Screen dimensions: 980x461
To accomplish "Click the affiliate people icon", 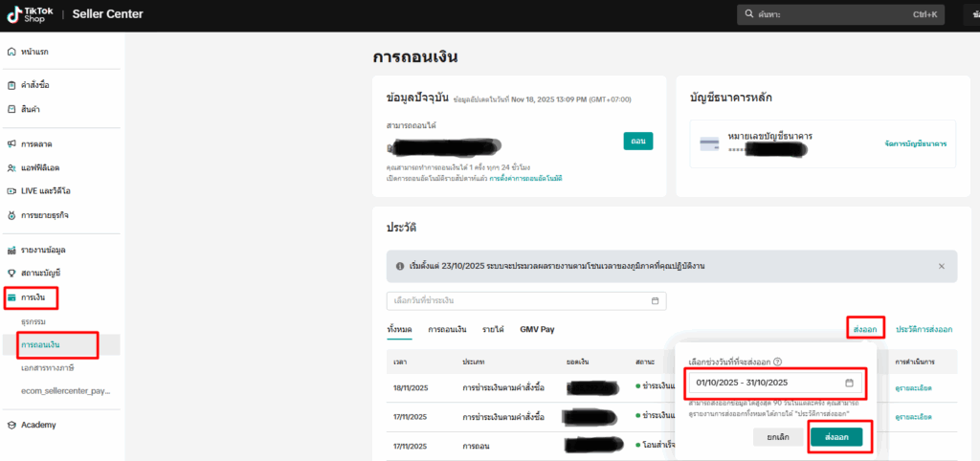I will (11, 168).
